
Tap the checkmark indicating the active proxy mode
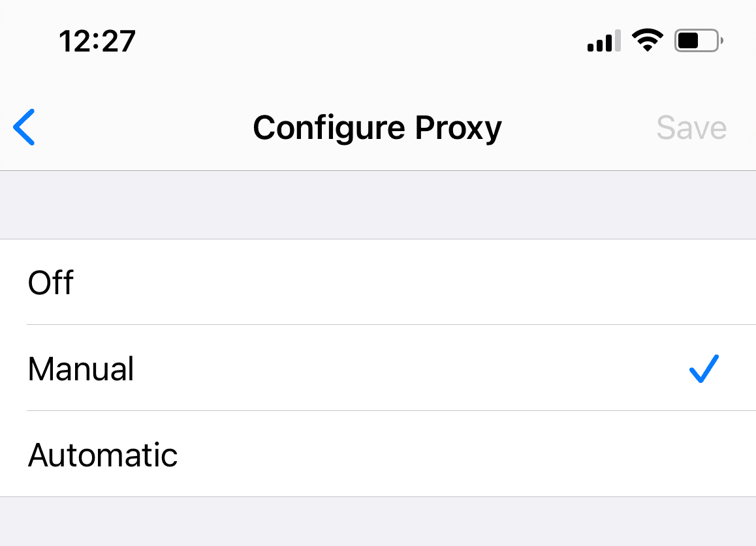[x=703, y=369]
